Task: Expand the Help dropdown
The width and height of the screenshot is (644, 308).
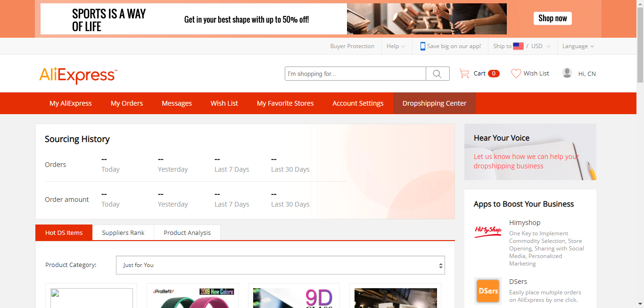Action: pos(396,46)
